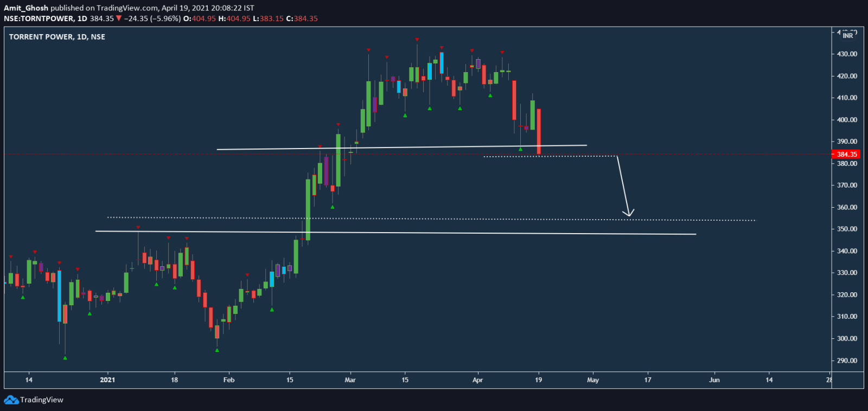Image resolution: width=868 pixels, height=411 pixels.
Task: Click the 320.00 price axis label
Action: 847,295
